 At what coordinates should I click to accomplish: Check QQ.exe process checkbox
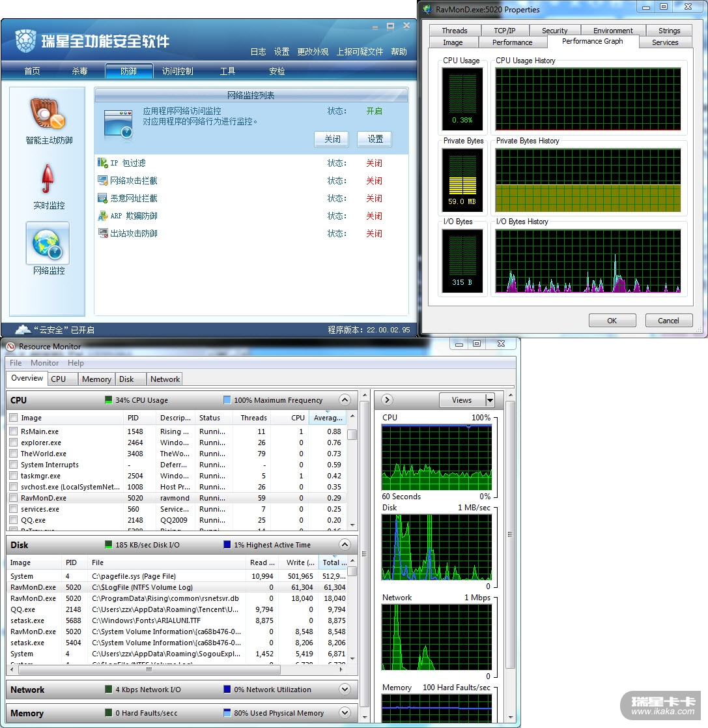click(x=14, y=520)
